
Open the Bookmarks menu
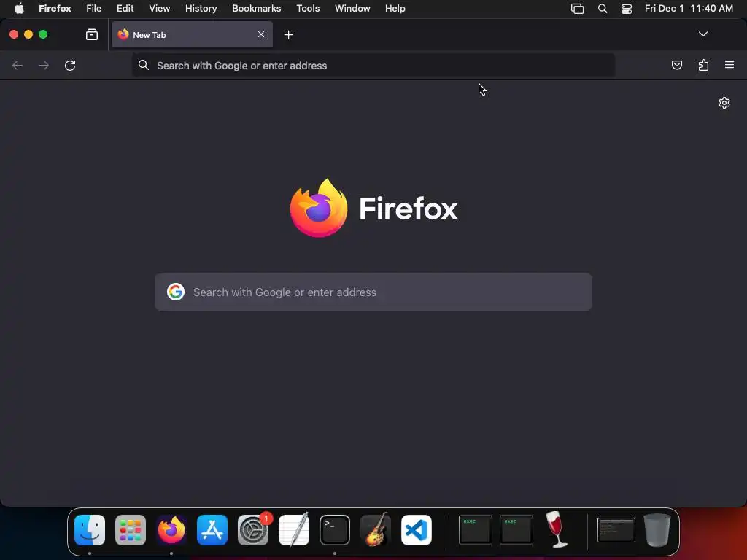tap(256, 8)
